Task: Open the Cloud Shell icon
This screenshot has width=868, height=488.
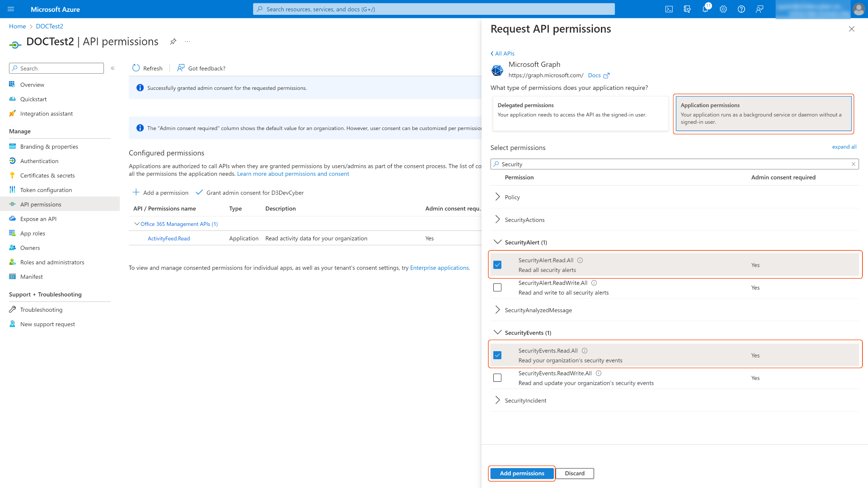Action: 669,9
